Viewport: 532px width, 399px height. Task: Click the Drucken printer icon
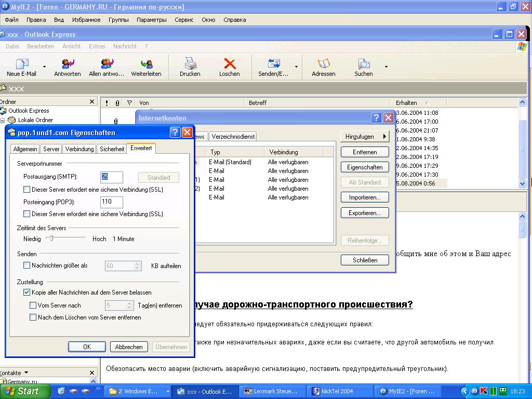click(190, 63)
